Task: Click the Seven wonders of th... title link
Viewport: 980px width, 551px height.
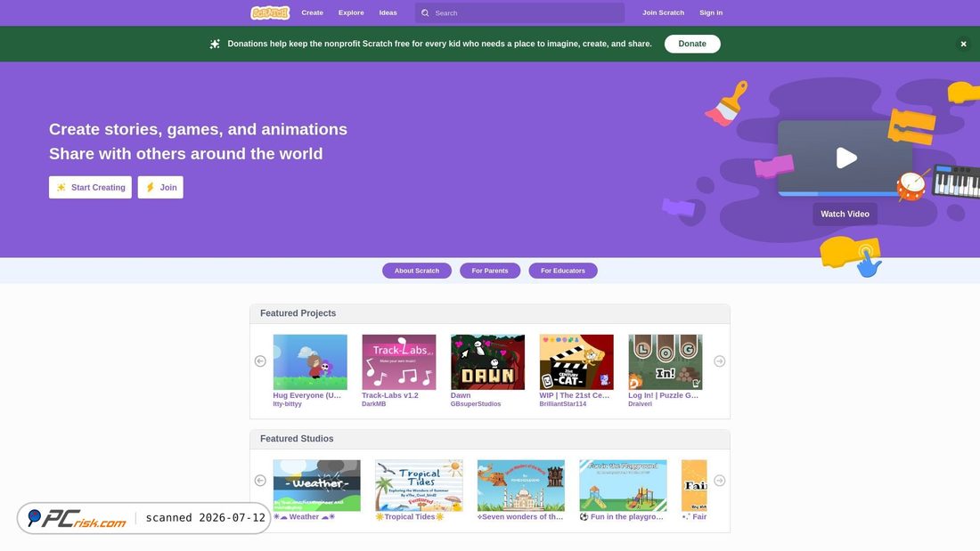Action: 520,517
